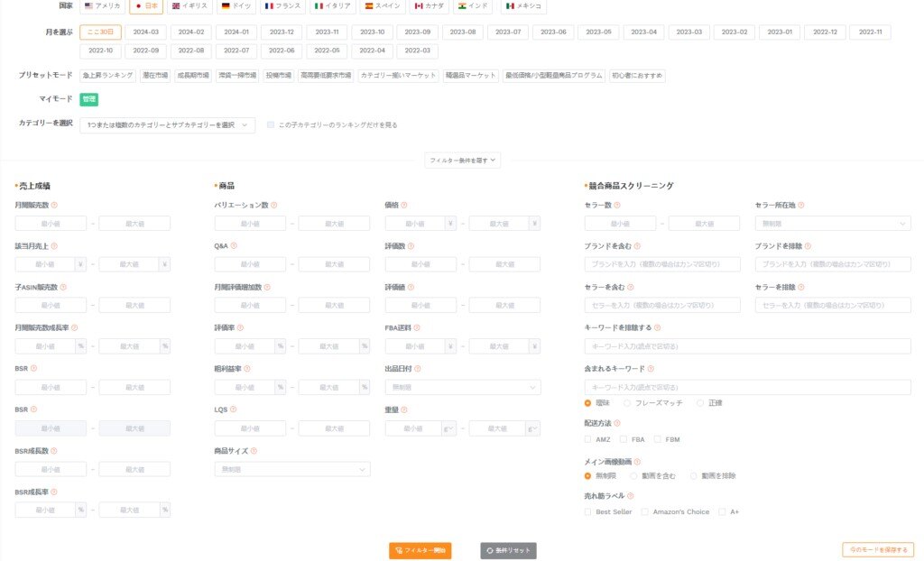924x561 pixels.
Task: Click help icon next to 売れ筋ラベル
Action: pyautogui.click(x=630, y=496)
